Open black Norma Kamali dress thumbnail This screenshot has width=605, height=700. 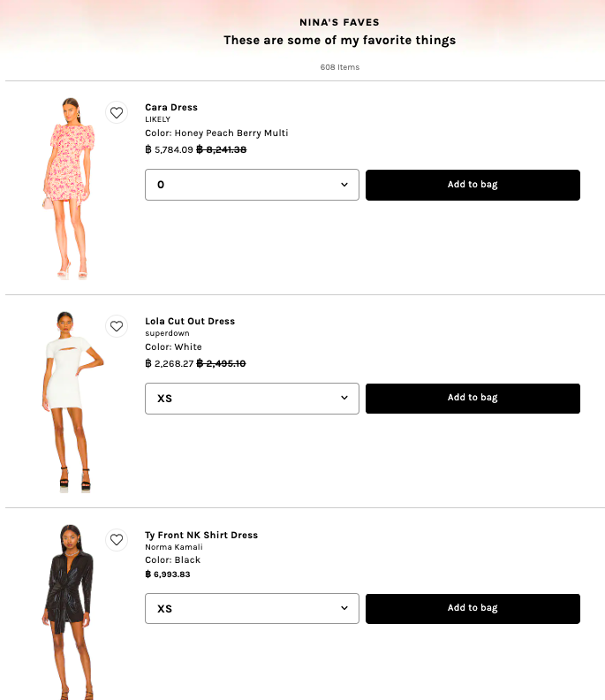[69, 612]
